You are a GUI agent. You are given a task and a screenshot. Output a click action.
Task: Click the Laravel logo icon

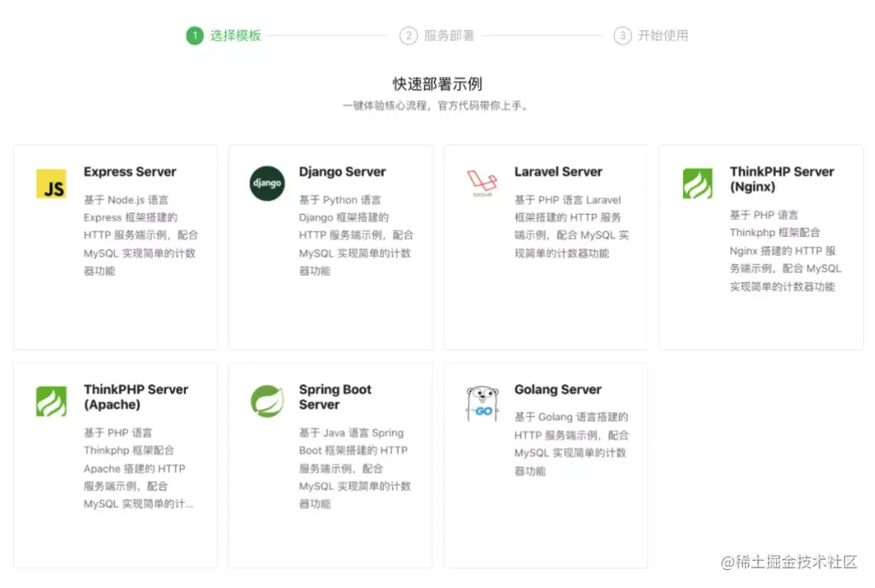(482, 182)
